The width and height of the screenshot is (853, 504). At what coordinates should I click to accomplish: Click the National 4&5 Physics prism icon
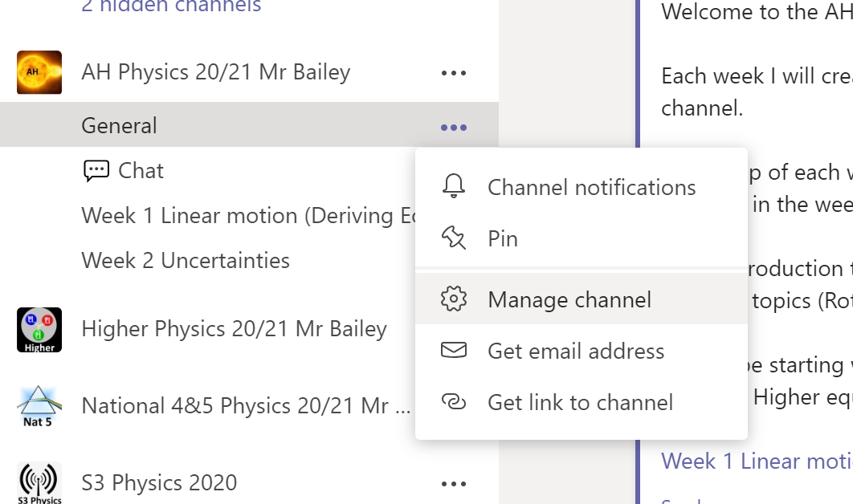tap(39, 406)
